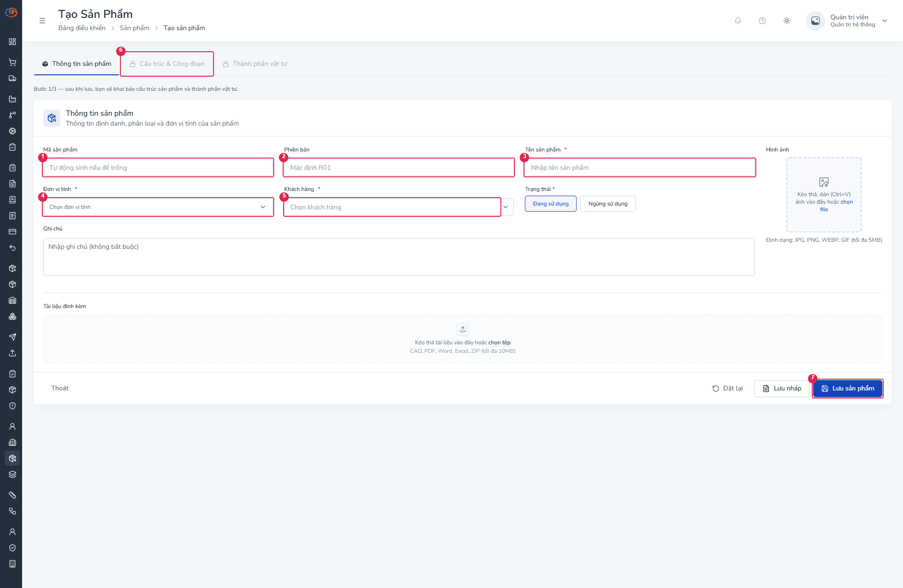This screenshot has width=903, height=588.
Task: Expand the Khách hàng chevron dropdown
Action: coord(506,207)
